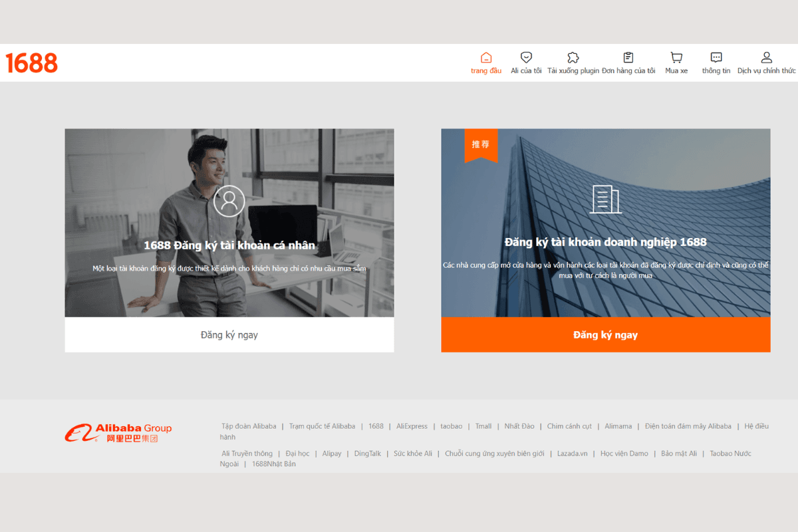Click the 1688 logo
798x532 pixels.
pos(31,63)
